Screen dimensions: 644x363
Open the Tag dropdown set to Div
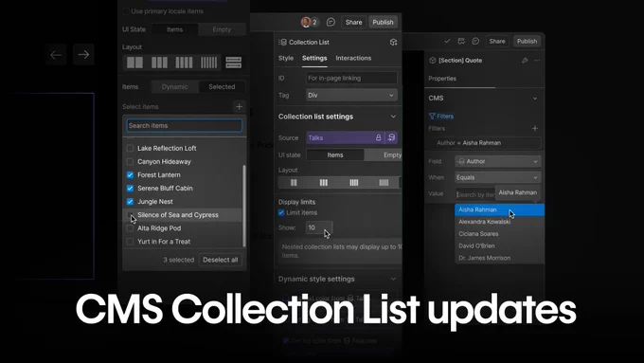tap(351, 95)
